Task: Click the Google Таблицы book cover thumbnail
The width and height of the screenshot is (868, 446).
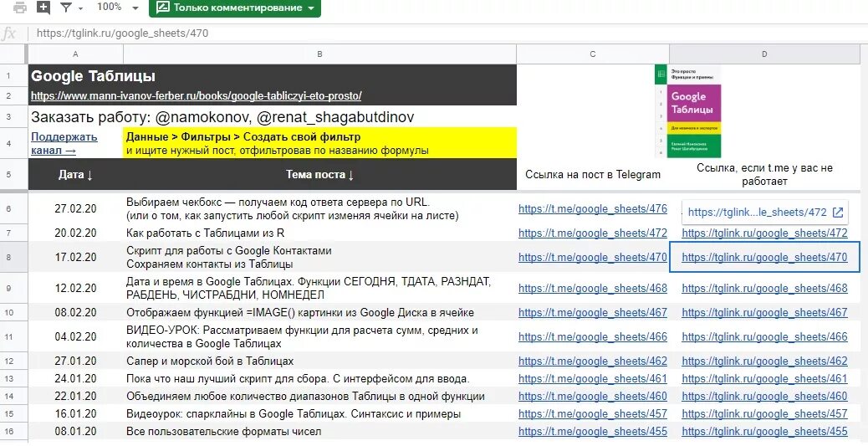Action: (x=688, y=111)
